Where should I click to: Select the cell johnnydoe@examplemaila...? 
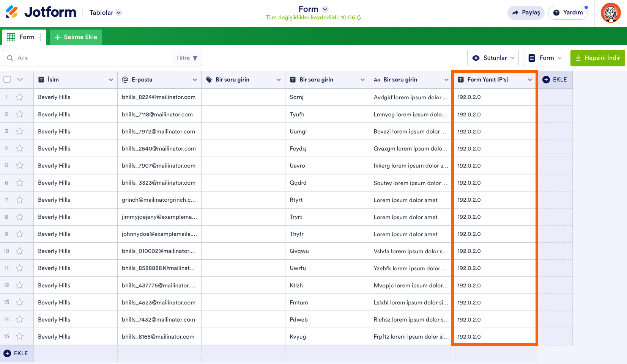[x=159, y=234]
